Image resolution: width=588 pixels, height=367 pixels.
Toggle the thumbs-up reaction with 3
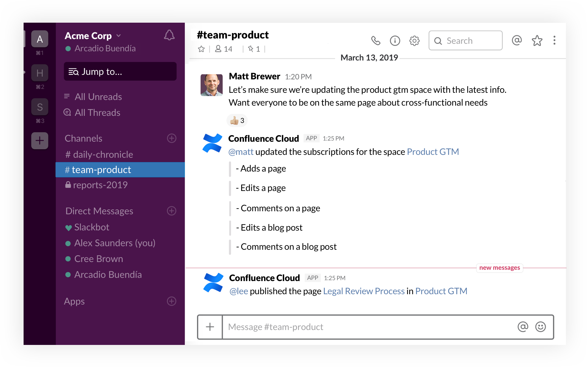[237, 121]
